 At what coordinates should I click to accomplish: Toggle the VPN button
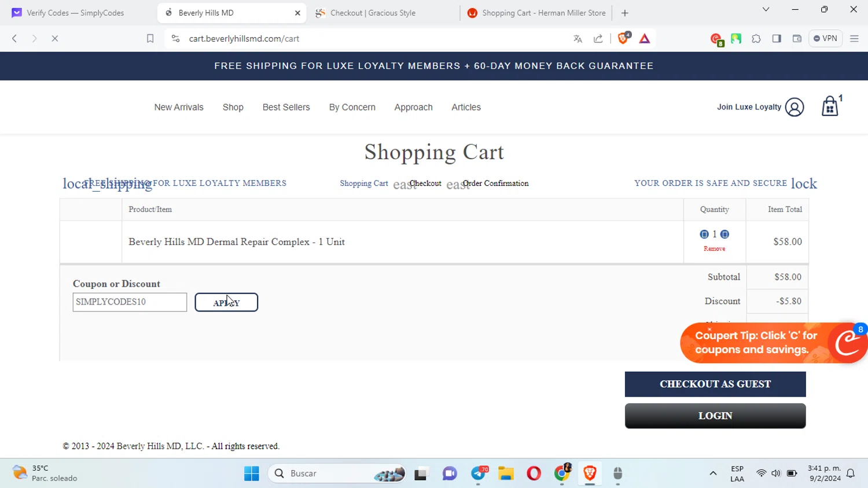pyautogui.click(x=825, y=38)
